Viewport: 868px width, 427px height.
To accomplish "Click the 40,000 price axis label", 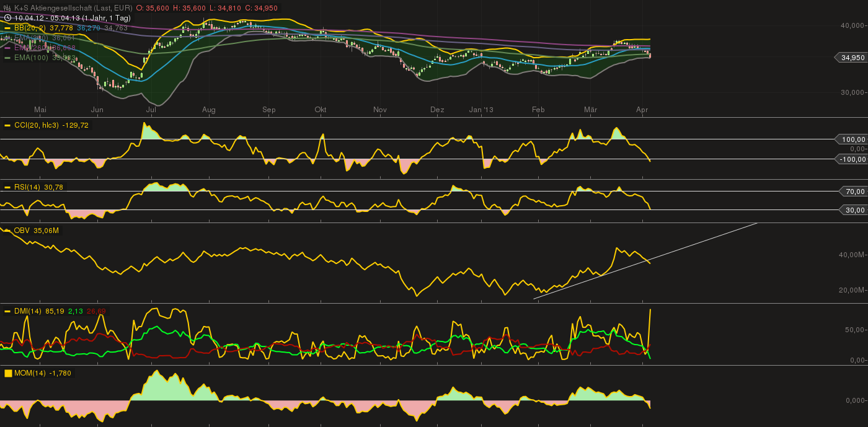I will (853, 25).
